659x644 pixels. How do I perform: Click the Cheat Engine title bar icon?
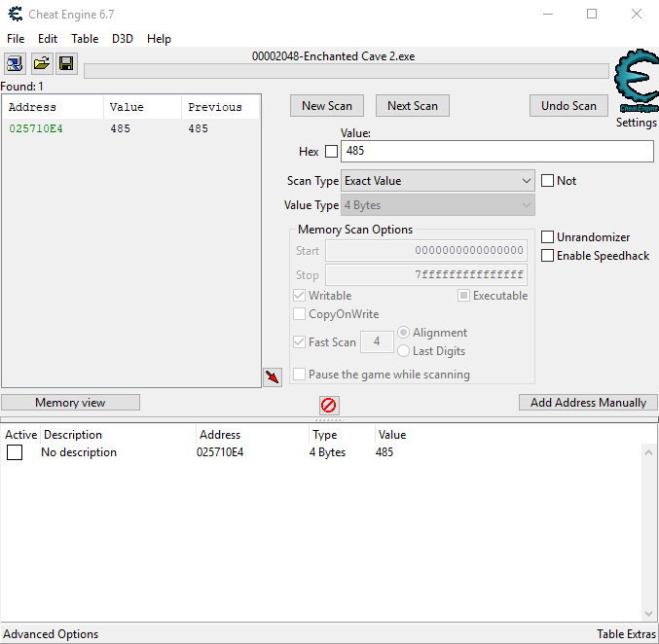(16, 15)
